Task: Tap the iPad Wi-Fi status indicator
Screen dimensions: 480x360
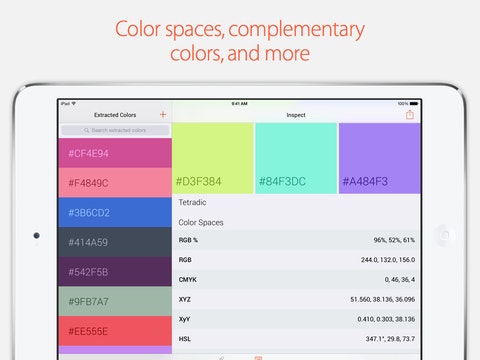Action: tap(68, 104)
